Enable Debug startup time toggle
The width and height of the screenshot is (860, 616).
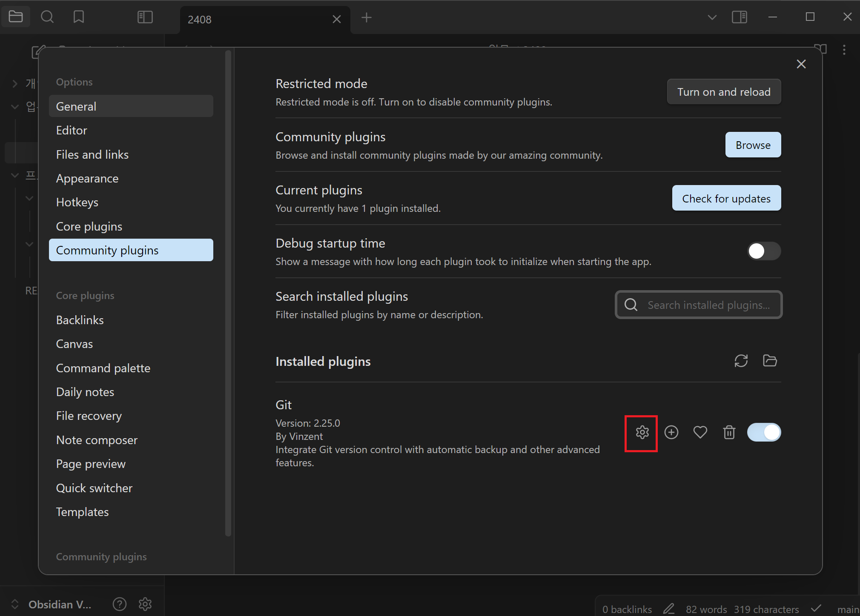764,251
